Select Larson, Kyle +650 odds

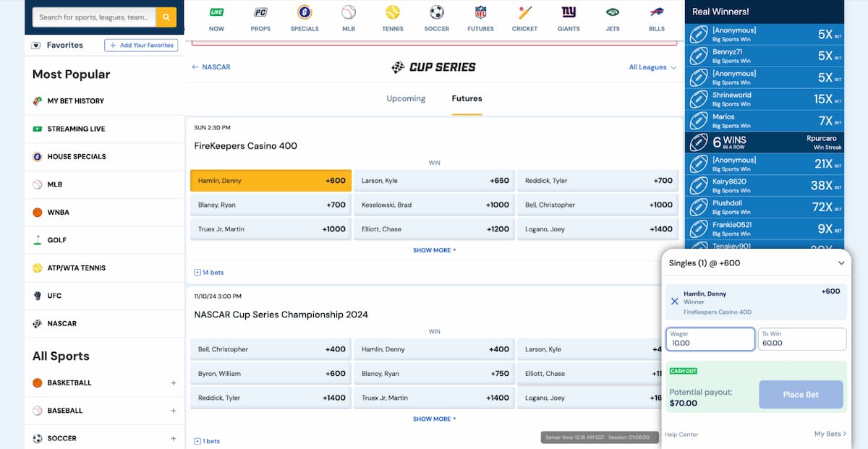pos(435,181)
